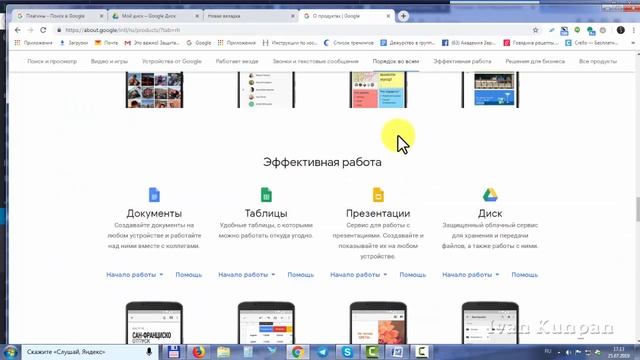640x360 pixels.
Task: Open Все продукты navigation item
Action: tap(598, 61)
